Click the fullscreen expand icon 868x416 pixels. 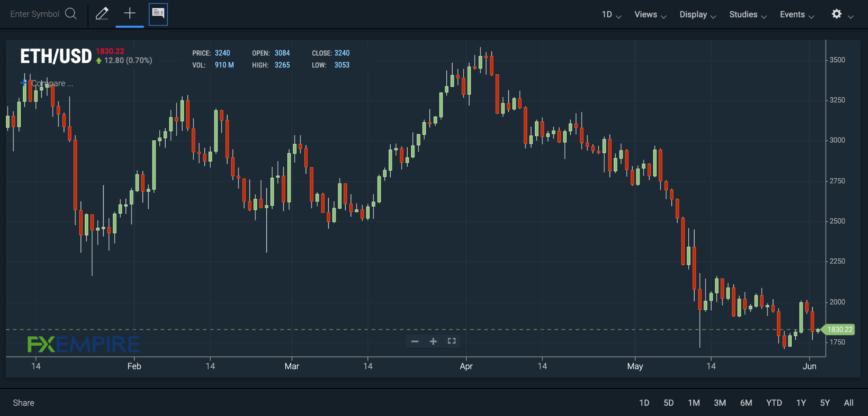[x=452, y=341]
